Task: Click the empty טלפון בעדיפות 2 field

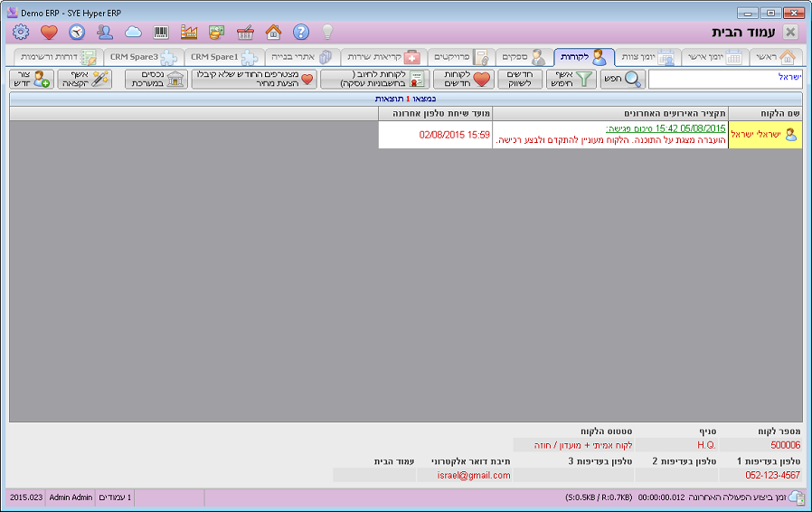Action: 675,475
